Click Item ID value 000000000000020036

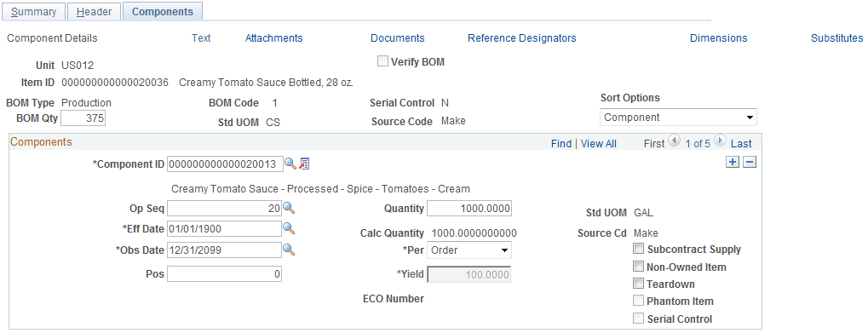coord(115,83)
